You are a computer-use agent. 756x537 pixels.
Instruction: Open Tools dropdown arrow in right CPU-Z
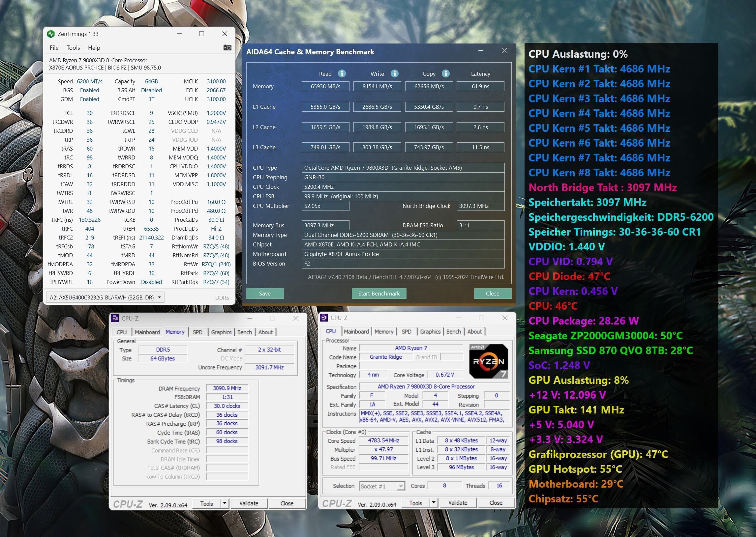(x=434, y=503)
